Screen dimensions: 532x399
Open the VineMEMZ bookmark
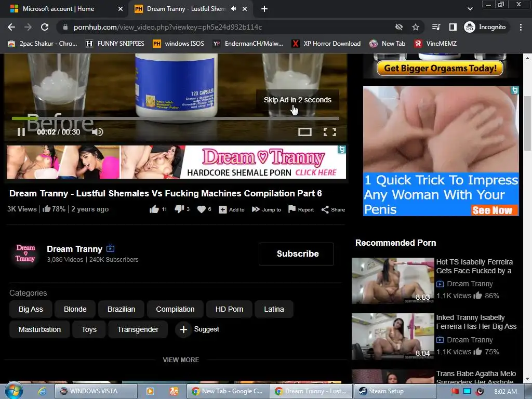435,44
